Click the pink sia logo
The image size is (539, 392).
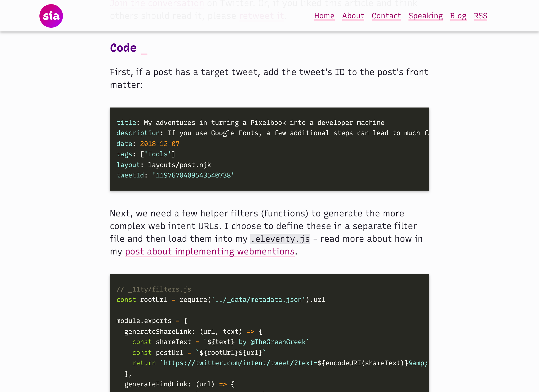(x=51, y=16)
